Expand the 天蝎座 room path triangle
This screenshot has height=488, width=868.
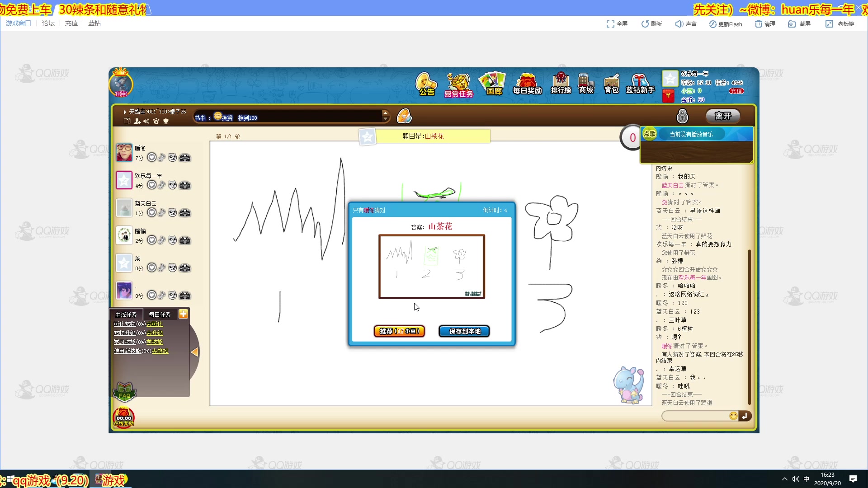125,112
